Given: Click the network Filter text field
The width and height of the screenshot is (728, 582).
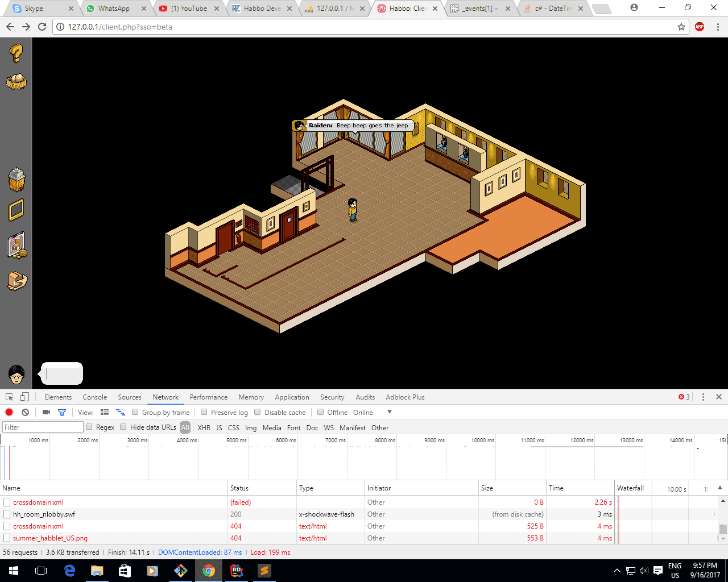Looking at the screenshot, I should click(x=43, y=427).
